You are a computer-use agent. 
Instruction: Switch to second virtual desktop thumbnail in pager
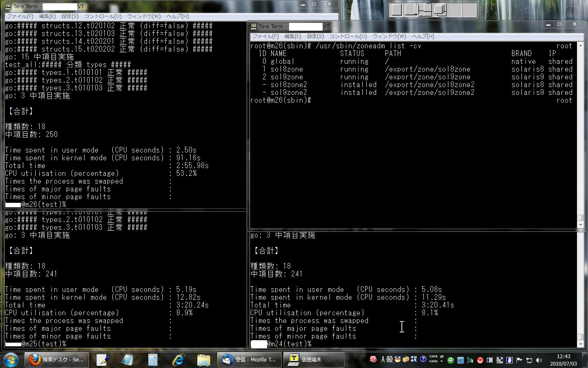click(411, 10)
